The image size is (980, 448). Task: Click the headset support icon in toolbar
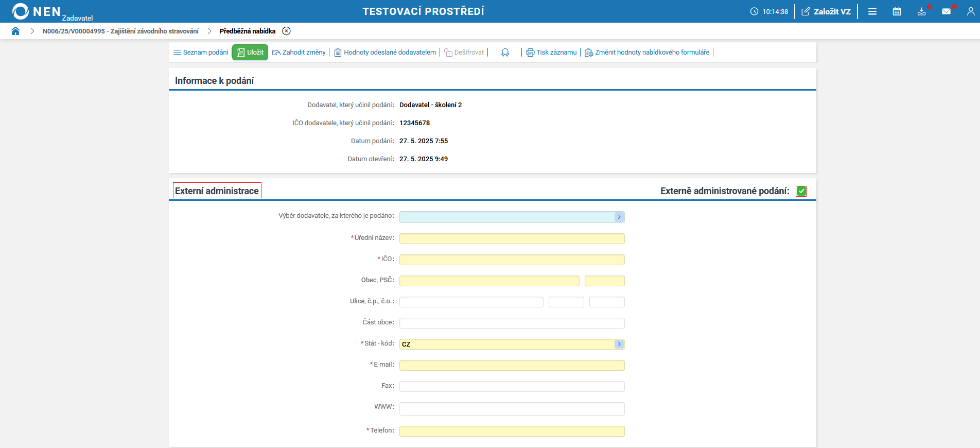505,53
